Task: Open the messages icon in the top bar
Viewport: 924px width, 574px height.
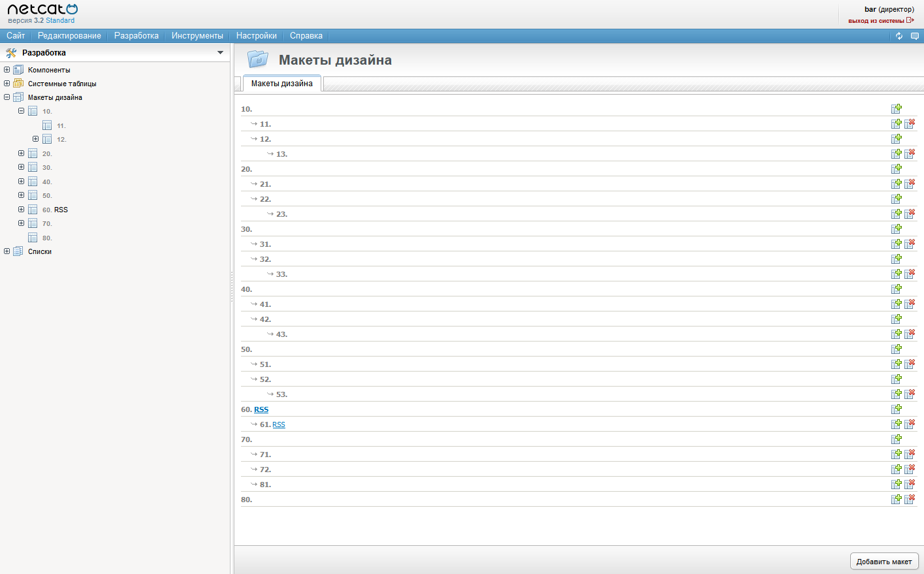Action: pyautogui.click(x=915, y=36)
